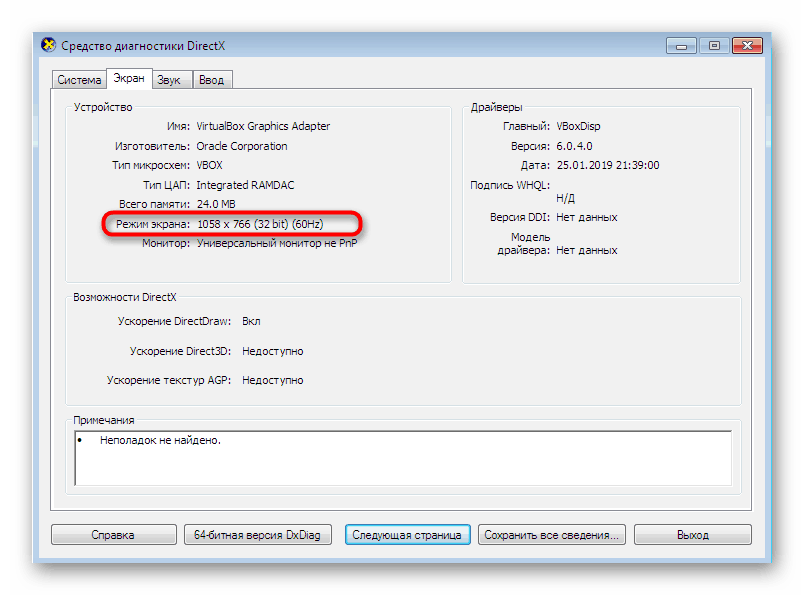Click the DirectX diagnostic tool title bar icon

(49, 45)
